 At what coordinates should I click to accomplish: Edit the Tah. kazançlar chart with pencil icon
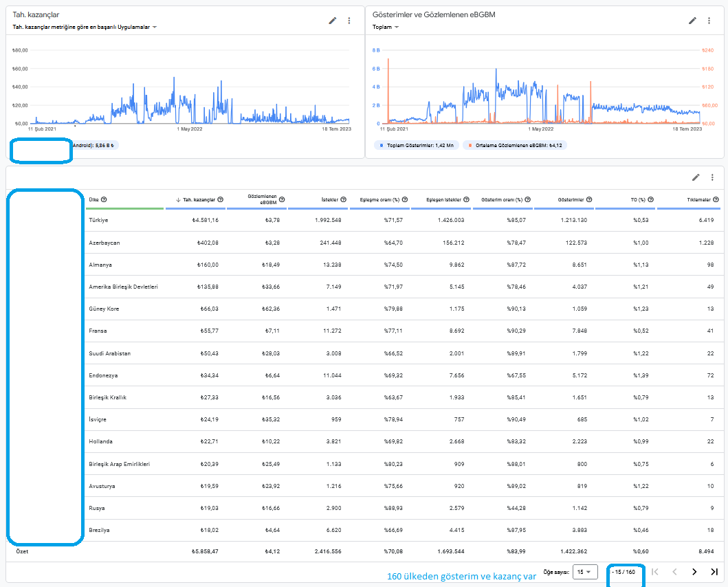point(333,21)
